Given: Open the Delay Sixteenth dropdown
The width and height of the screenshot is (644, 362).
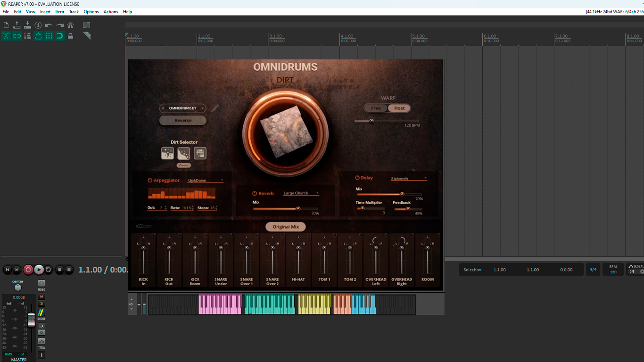Looking at the screenshot, I should (409, 179).
